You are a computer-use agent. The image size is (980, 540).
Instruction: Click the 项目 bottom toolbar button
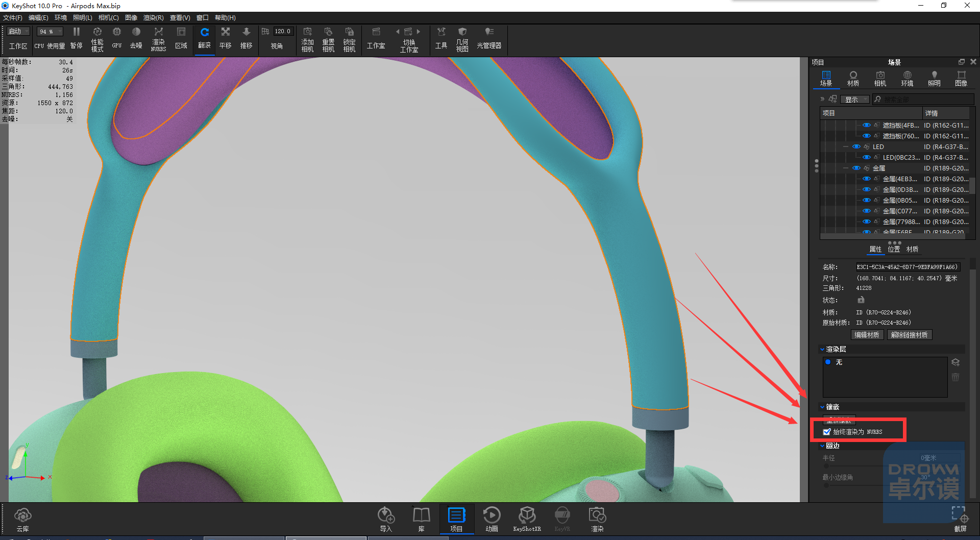pos(456,520)
